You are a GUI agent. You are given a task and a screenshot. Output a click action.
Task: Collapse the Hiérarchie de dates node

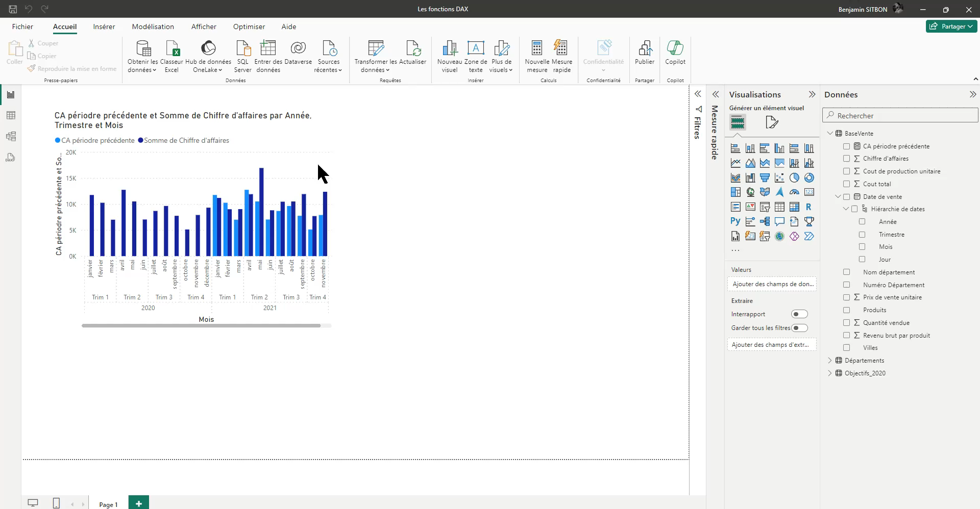point(846,209)
